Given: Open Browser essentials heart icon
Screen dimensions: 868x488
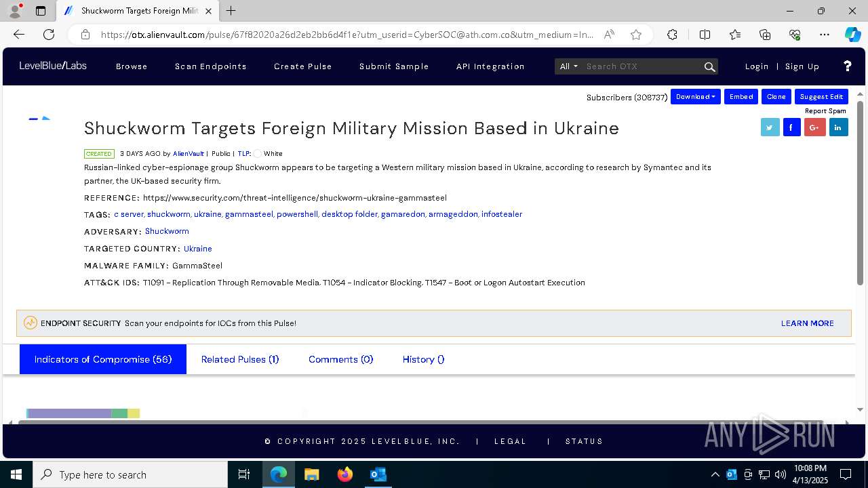Looking at the screenshot, I should (x=795, y=35).
